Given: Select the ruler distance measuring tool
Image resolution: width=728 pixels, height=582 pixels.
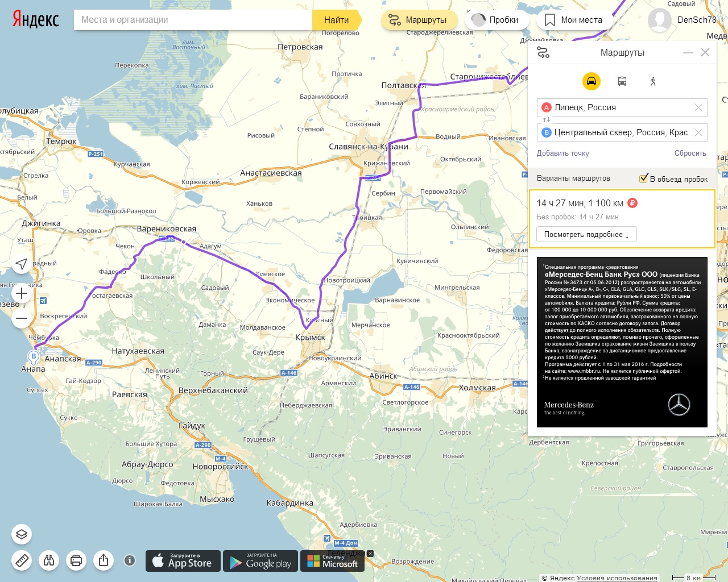Looking at the screenshot, I should [x=22, y=560].
